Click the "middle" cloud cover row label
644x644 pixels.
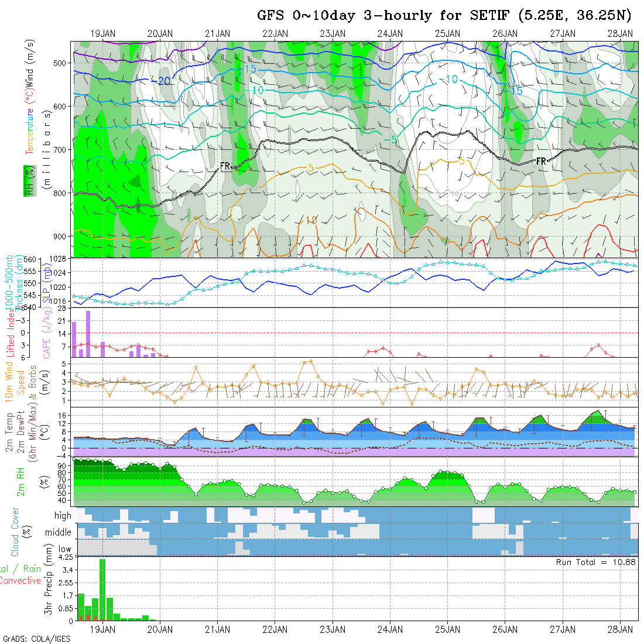point(59,533)
